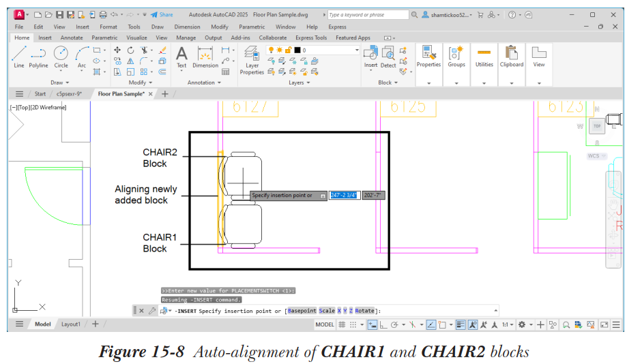627x364 pixels.
Task: Select the Line drawing tool
Action: click(x=19, y=57)
